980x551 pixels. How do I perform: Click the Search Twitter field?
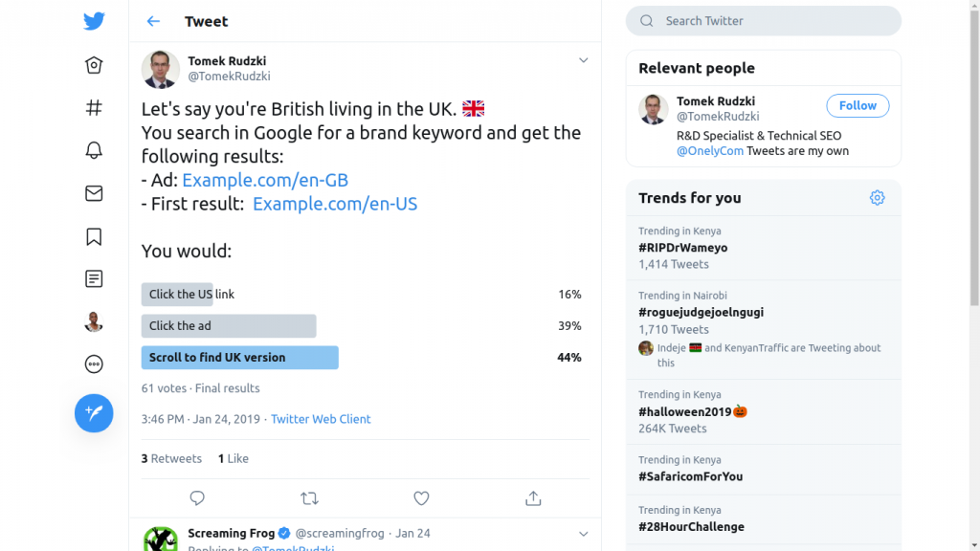[764, 21]
